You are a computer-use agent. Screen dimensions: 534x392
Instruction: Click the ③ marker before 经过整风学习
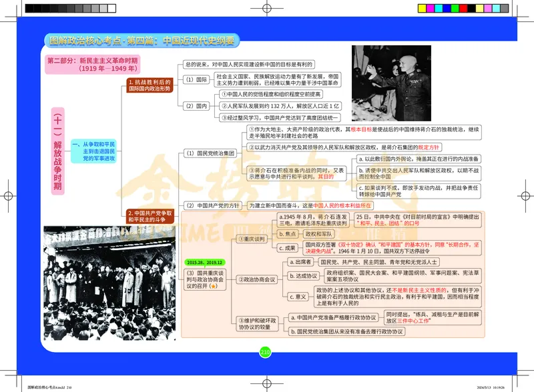[x=224, y=117]
